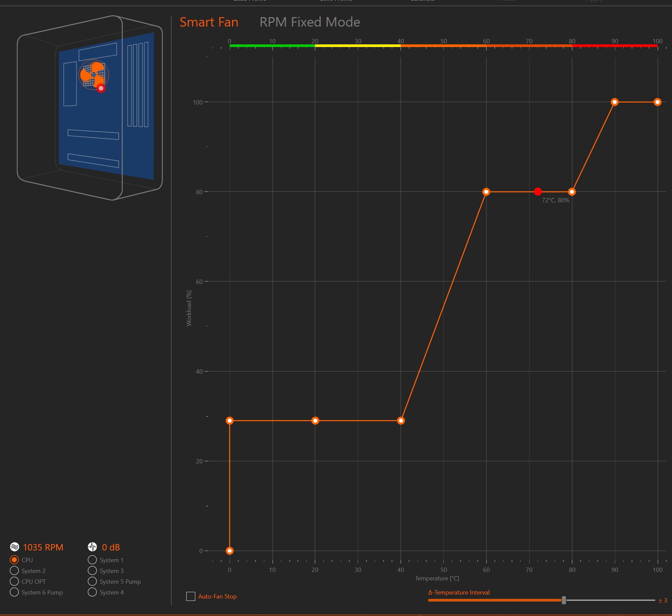Select the System 1 fan radio button

[92, 560]
